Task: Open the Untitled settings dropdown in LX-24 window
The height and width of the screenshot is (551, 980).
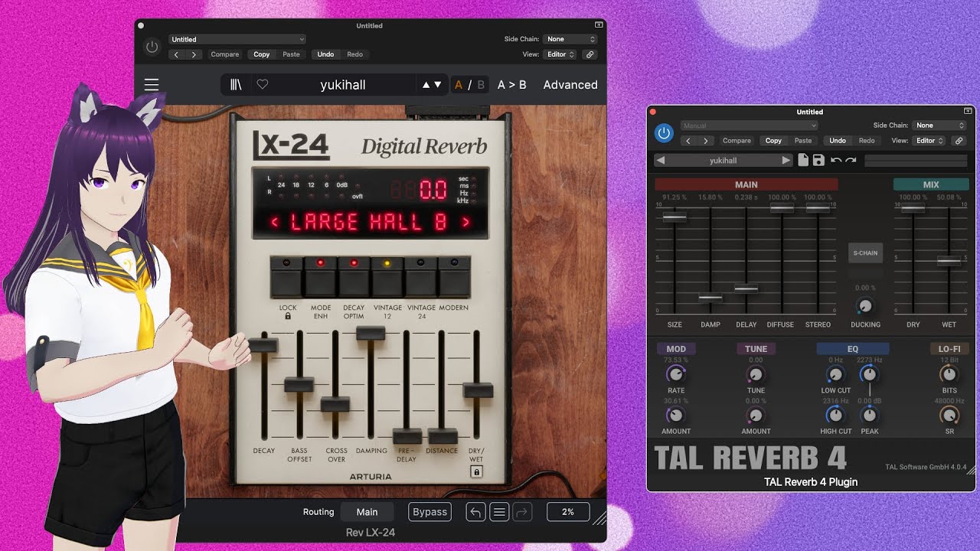Action: (x=237, y=39)
